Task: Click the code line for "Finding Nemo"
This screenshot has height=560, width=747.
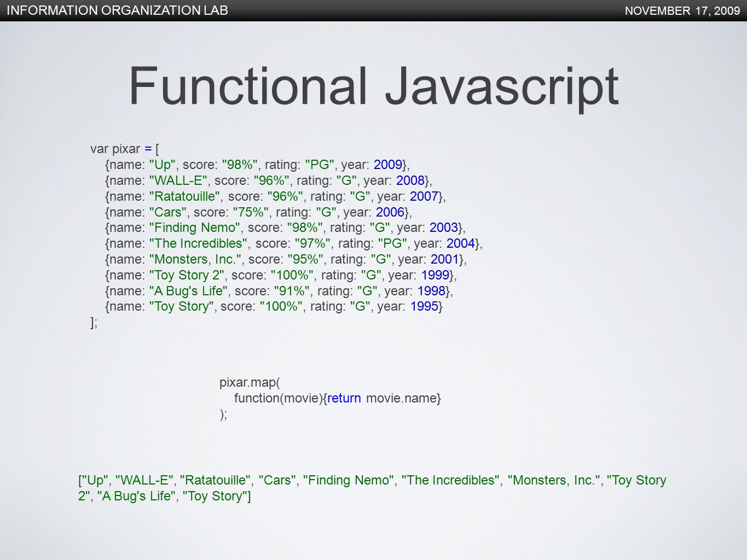Action: coord(285,227)
